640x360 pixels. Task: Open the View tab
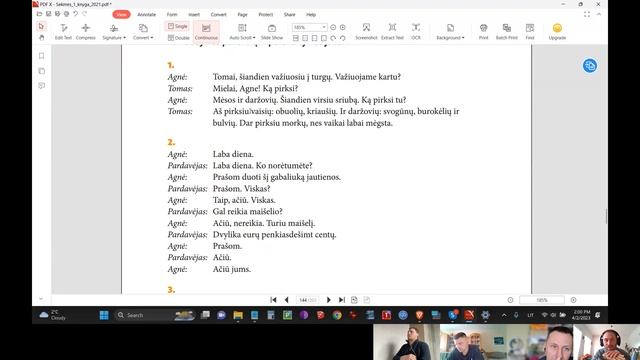pos(122,14)
